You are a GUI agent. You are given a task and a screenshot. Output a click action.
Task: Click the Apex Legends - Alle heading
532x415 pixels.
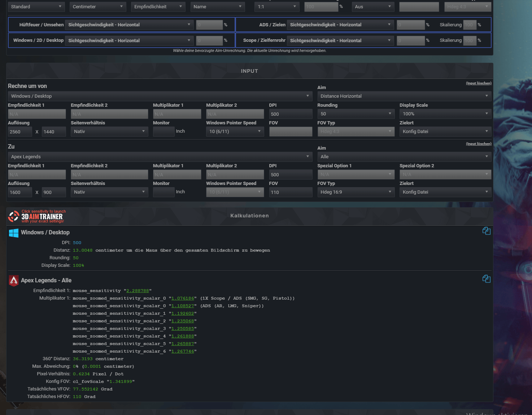(46, 281)
